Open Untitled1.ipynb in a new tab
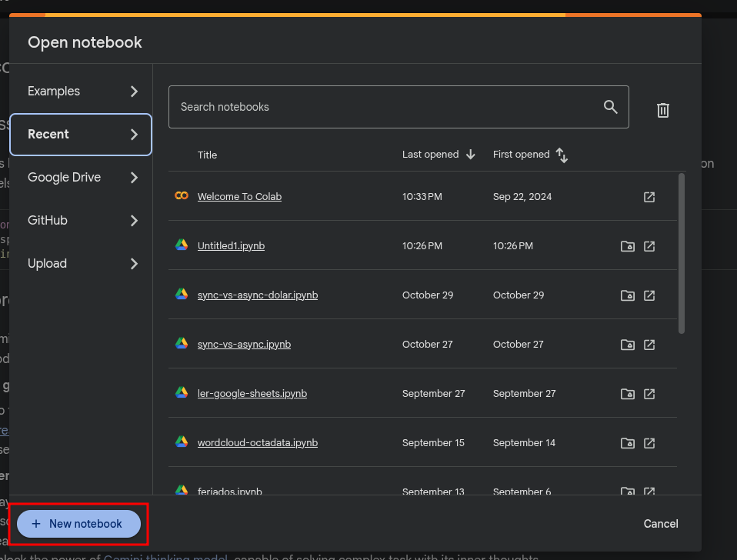 tap(649, 245)
